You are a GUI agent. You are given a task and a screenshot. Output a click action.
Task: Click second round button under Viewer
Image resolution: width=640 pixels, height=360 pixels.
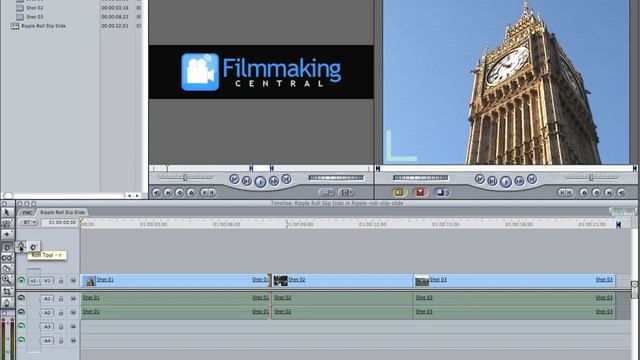[x=168, y=193]
